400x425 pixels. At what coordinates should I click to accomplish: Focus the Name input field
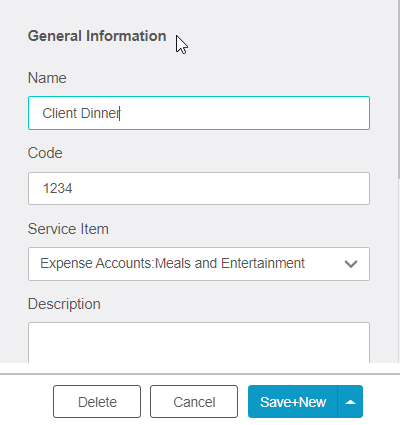pos(199,113)
